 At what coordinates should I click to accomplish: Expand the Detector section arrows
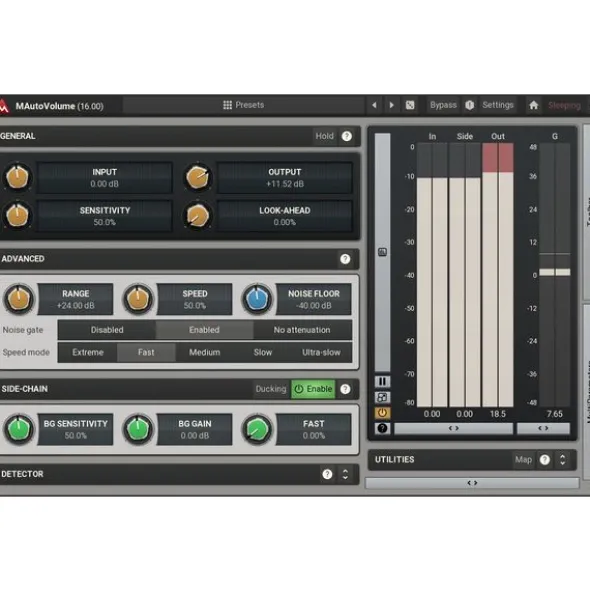tap(345, 474)
